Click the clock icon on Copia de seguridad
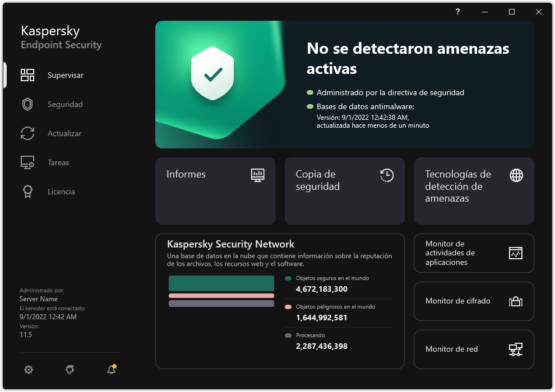 (x=387, y=175)
